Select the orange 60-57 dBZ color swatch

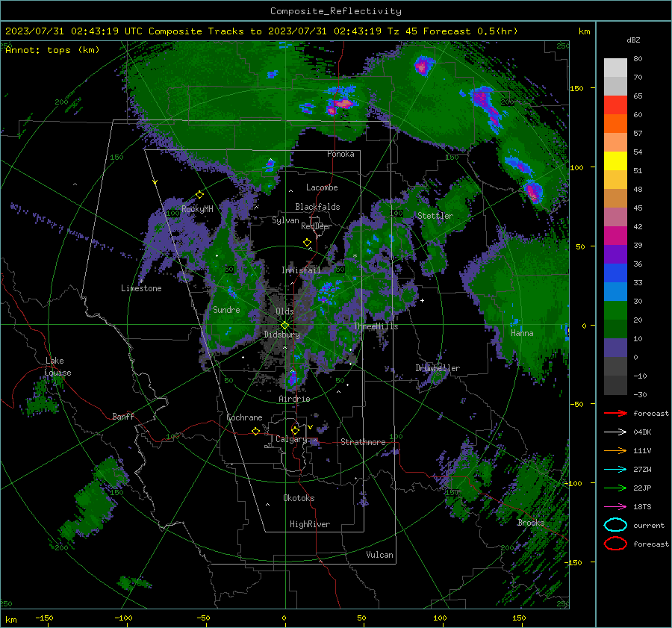pos(615,124)
